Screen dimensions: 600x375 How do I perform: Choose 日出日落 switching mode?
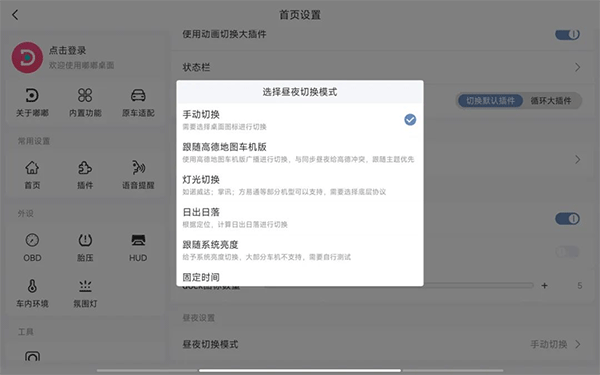point(300,218)
